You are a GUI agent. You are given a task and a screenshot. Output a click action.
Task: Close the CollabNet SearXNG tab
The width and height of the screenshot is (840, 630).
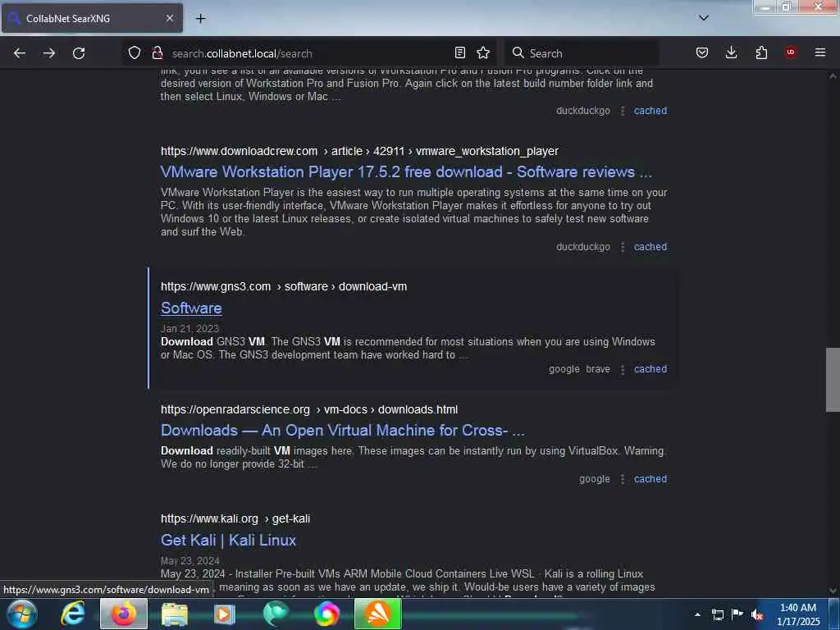[x=169, y=18]
